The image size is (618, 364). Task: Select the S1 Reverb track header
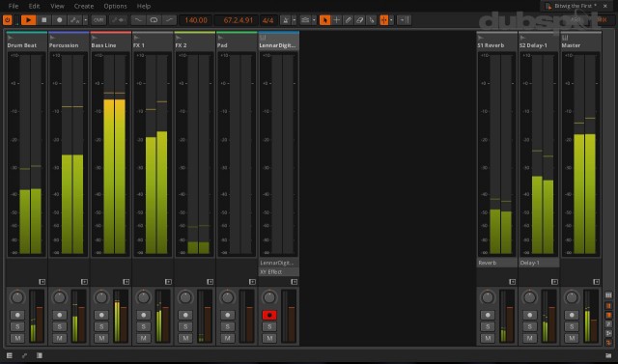[496, 42]
